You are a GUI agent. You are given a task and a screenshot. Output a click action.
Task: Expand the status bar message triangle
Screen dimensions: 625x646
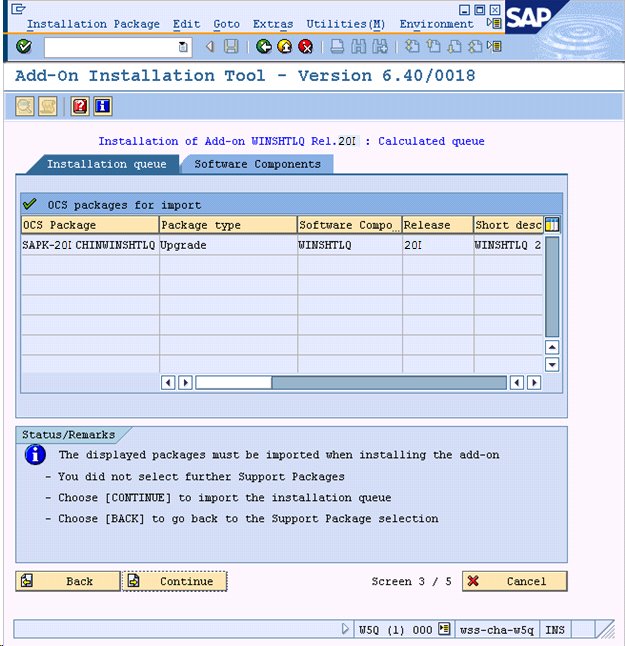345,629
